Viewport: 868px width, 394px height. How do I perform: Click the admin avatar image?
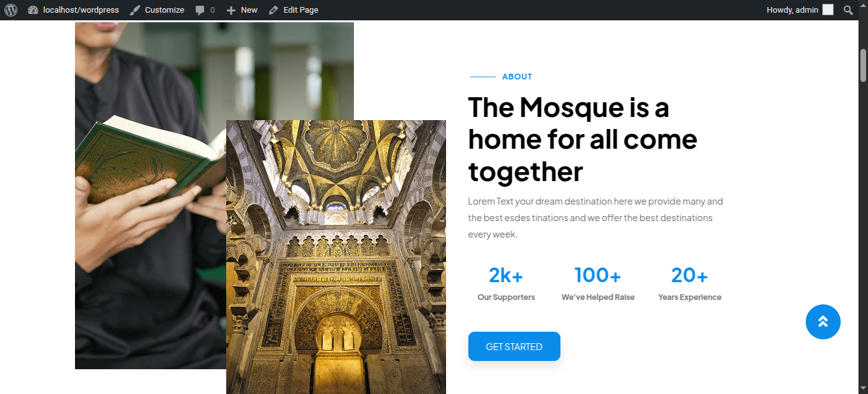coord(828,10)
